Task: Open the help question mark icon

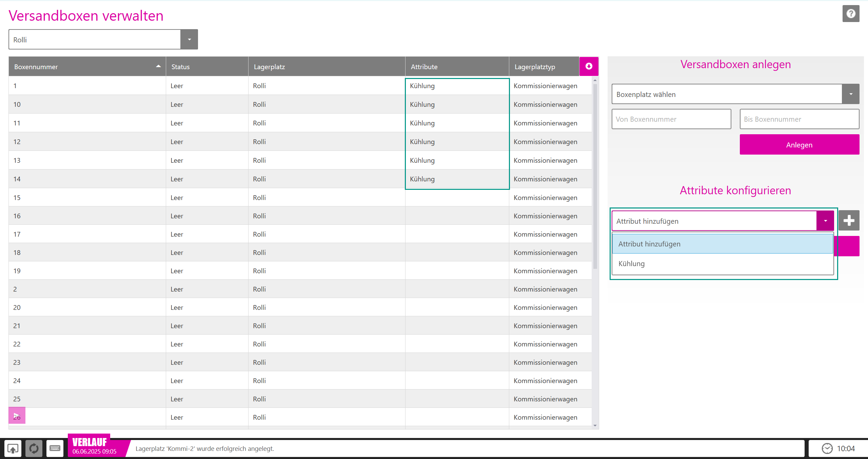Action: coord(850,14)
